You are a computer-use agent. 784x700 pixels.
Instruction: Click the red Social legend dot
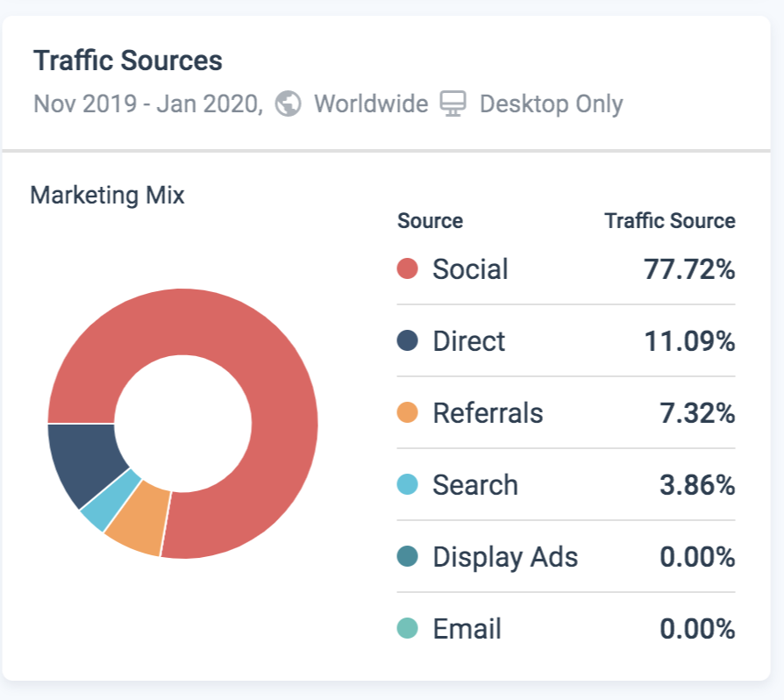408,268
